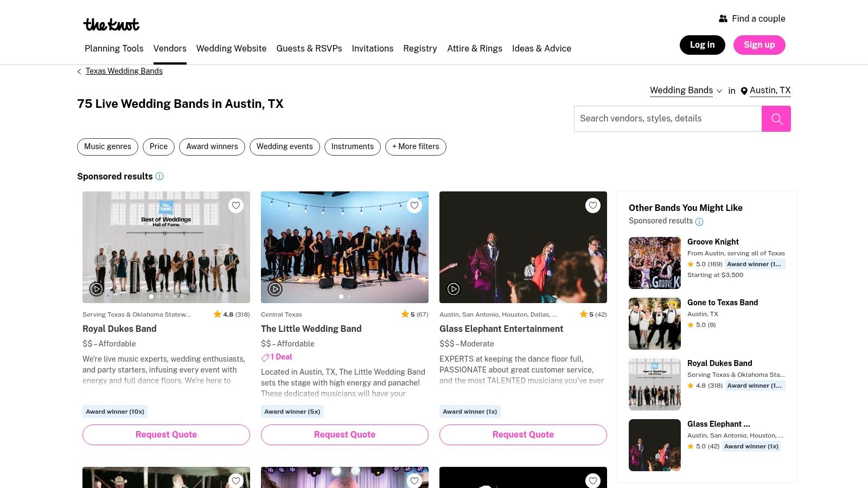Click The Little Wedding Band main photo

pyautogui.click(x=344, y=247)
